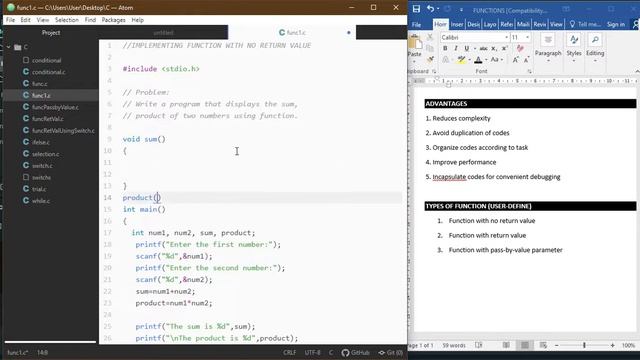The width and height of the screenshot is (640, 360).
Task: Click the Decrease Font Size icon
Action: (x=526, y=60)
